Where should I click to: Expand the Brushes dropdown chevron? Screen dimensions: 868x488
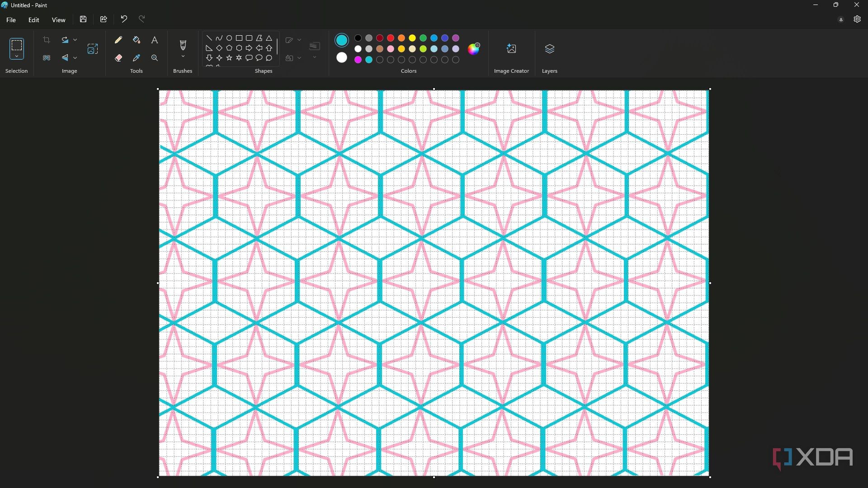click(x=183, y=56)
